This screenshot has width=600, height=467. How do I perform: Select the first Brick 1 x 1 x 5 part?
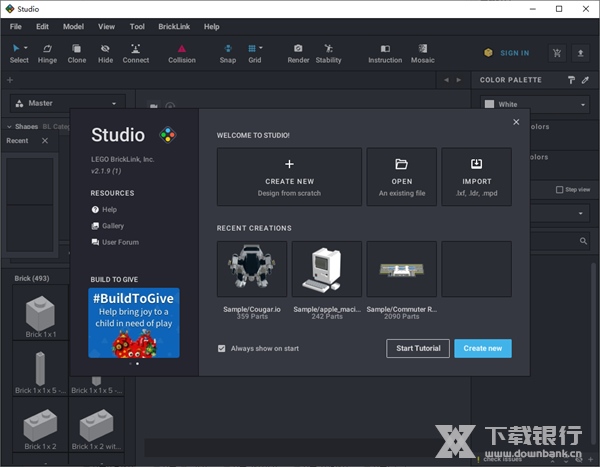point(41,369)
